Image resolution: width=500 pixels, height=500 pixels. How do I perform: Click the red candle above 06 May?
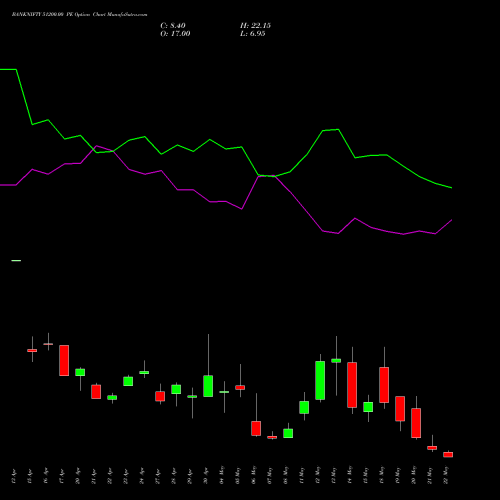[x=256, y=428]
